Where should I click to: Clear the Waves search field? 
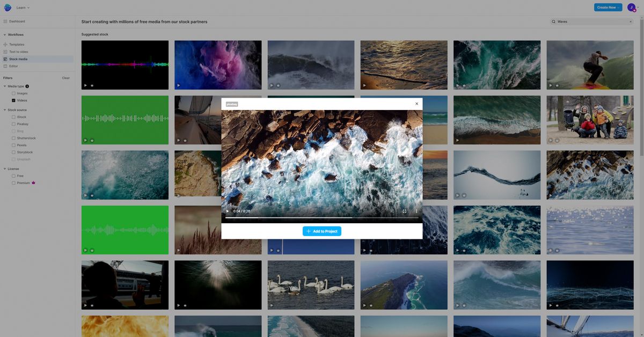click(630, 21)
